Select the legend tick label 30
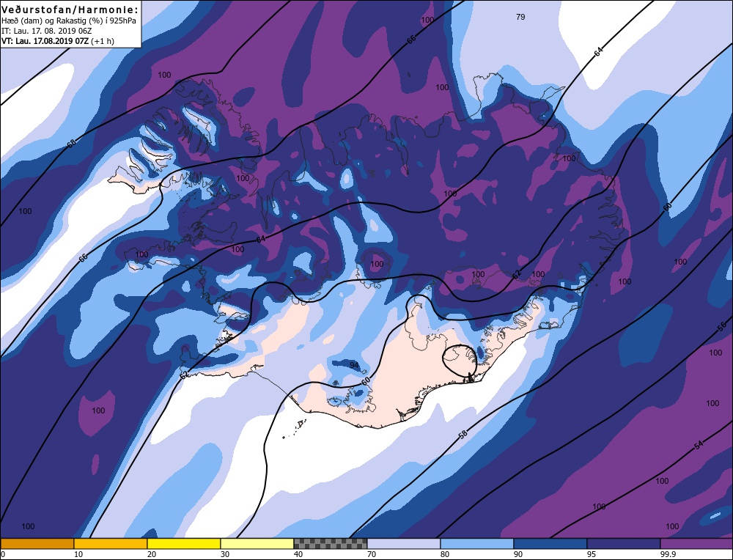 pyautogui.click(x=225, y=554)
